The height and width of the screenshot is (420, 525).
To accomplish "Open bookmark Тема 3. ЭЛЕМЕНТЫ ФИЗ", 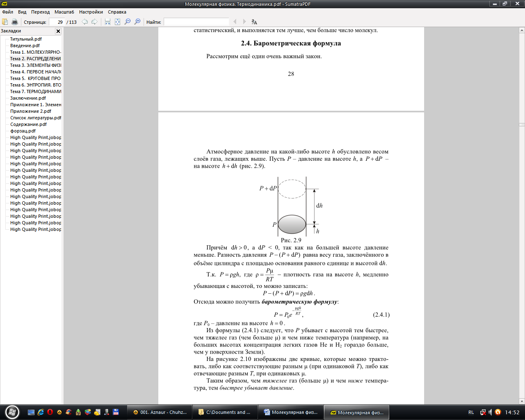I will (x=36, y=65).
